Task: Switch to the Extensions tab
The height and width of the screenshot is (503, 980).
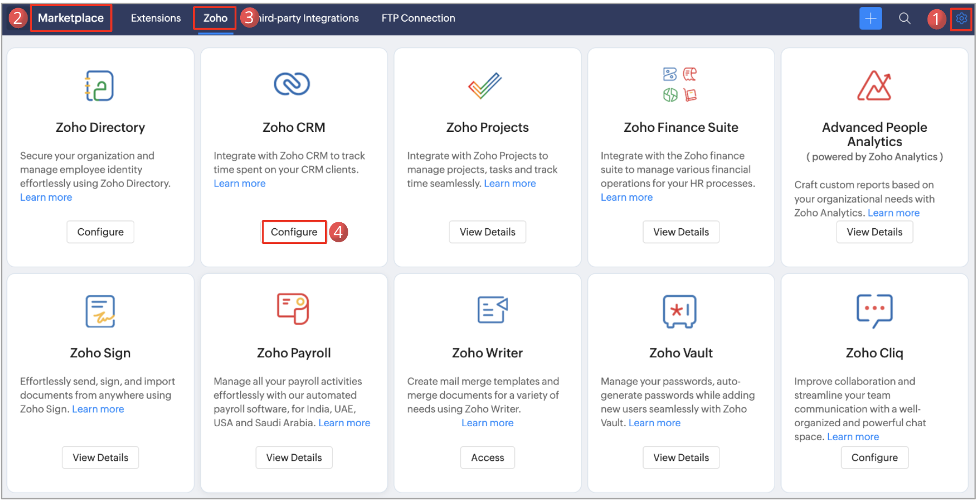Action: [156, 18]
